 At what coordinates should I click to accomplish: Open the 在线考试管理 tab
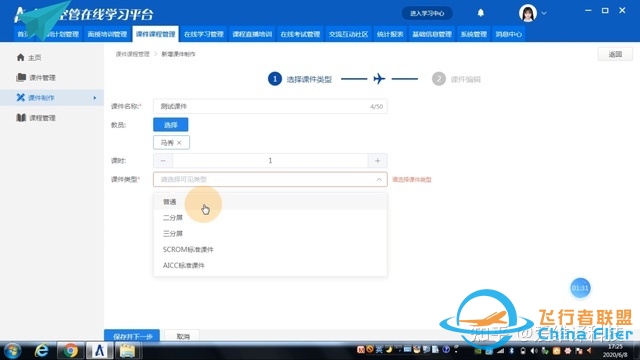pyautogui.click(x=300, y=34)
